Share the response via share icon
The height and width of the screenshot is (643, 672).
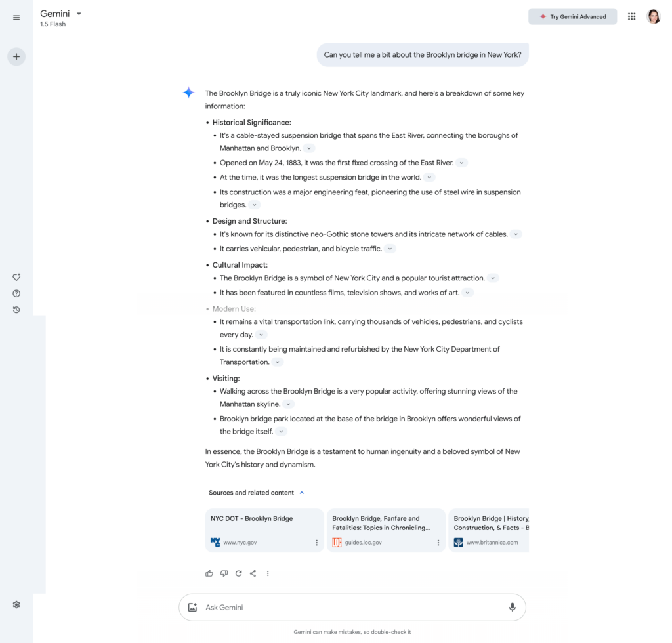(x=253, y=573)
